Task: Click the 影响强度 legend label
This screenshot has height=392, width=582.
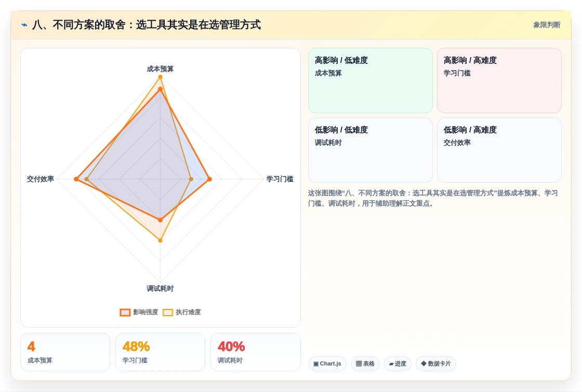Action: point(145,312)
